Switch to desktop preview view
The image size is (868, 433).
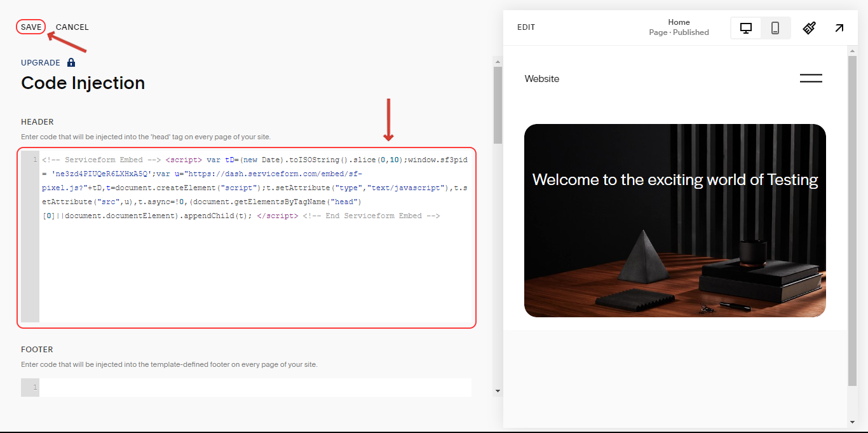[x=746, y=28]
